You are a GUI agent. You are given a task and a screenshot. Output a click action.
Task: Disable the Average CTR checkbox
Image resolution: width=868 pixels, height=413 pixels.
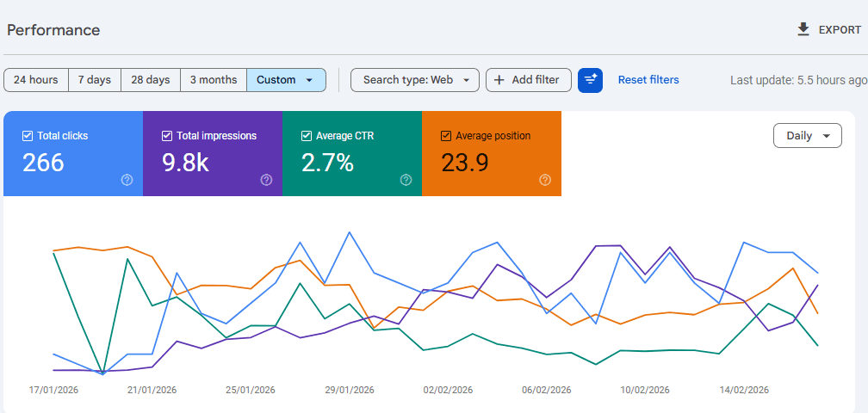[x=307, y=136]
